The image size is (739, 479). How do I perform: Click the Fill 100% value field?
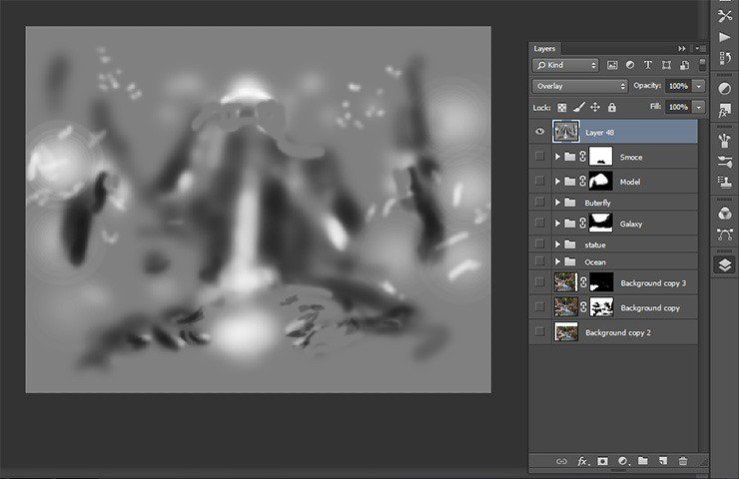677,107
